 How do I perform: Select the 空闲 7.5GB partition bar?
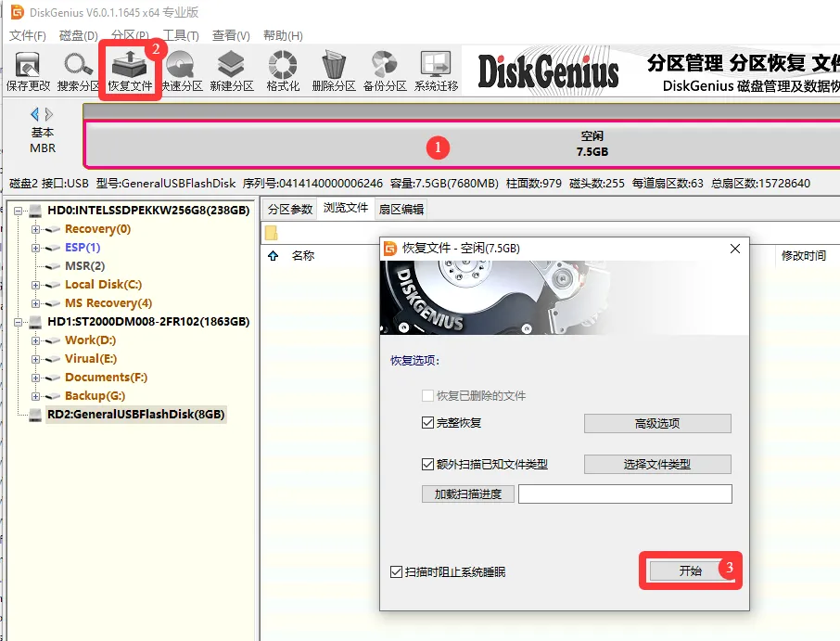pyautogui.click(x=462, y=144)
